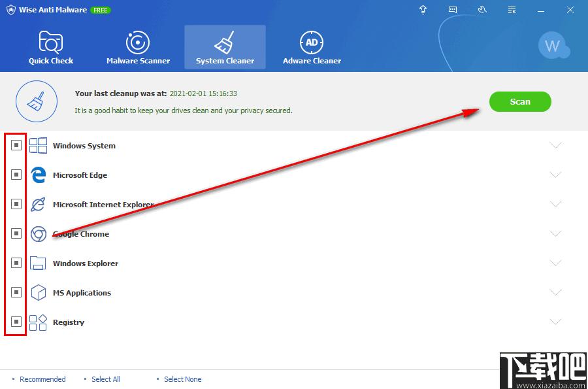Toggle the MS Applications checkbox

tap(16, 292)
